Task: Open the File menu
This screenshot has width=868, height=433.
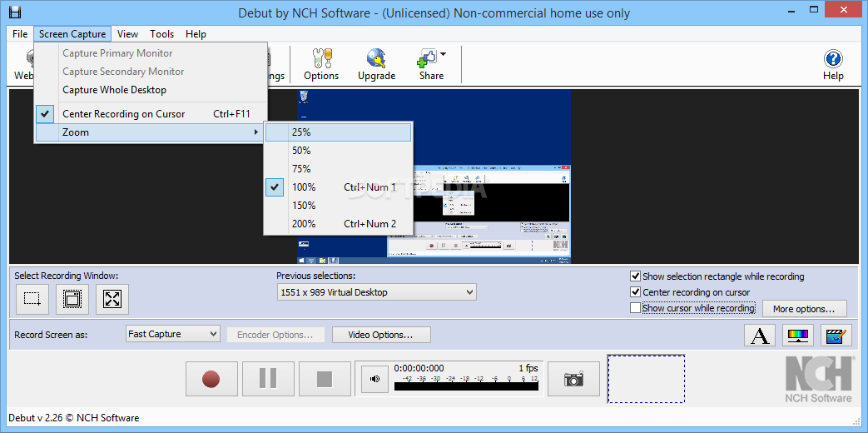Action: click(20, 34)
